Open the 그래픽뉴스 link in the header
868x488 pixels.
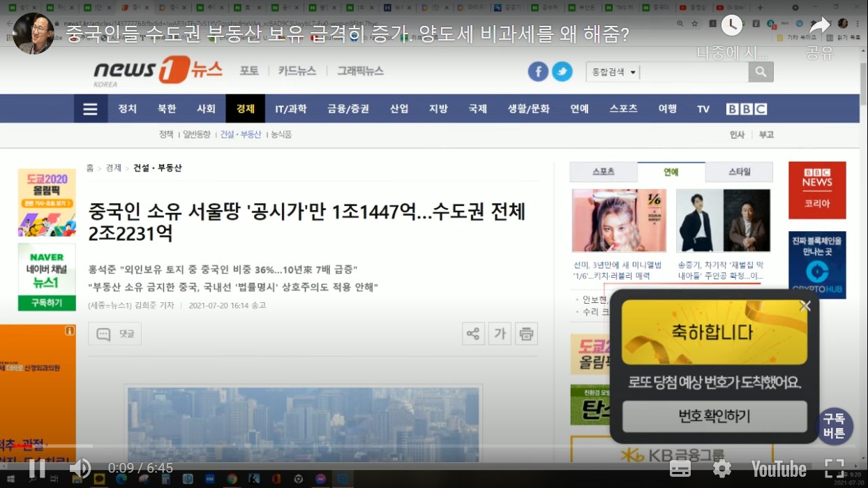click(360, 71)
